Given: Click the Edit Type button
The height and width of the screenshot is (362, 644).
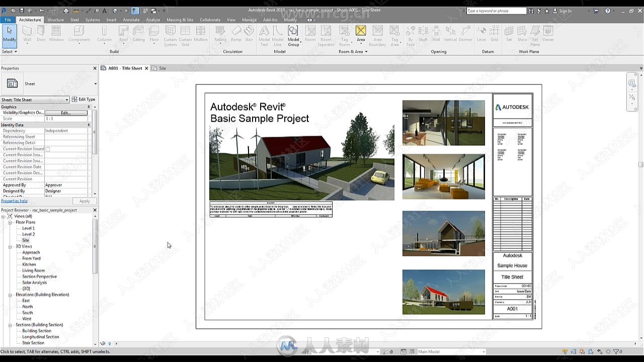Looking at the screenshot, I should click(x=84, y=100).
